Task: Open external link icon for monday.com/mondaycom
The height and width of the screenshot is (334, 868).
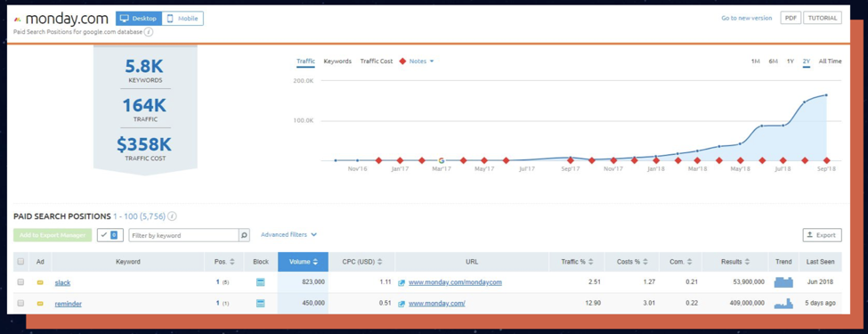Action: (402, 282)
